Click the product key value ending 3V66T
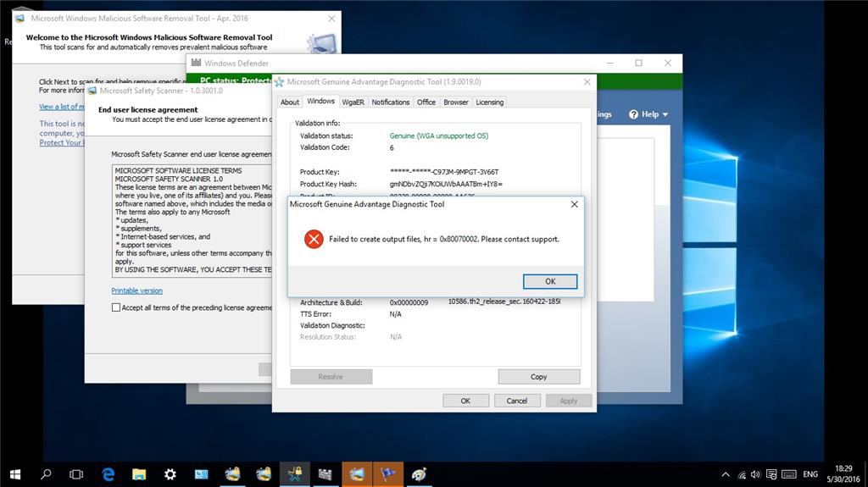Image resolution: width=868 pixels, height=487 pixels. pos(444,172)
